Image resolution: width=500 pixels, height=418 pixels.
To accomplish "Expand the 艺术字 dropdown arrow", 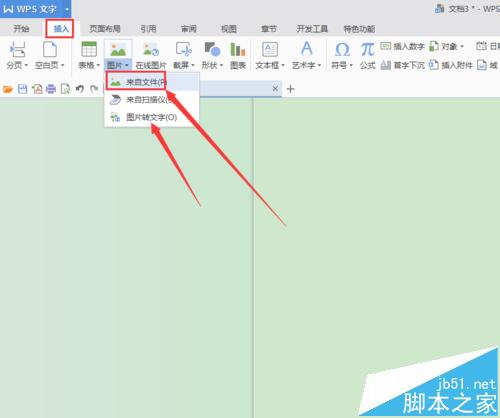I will [319, 65].
